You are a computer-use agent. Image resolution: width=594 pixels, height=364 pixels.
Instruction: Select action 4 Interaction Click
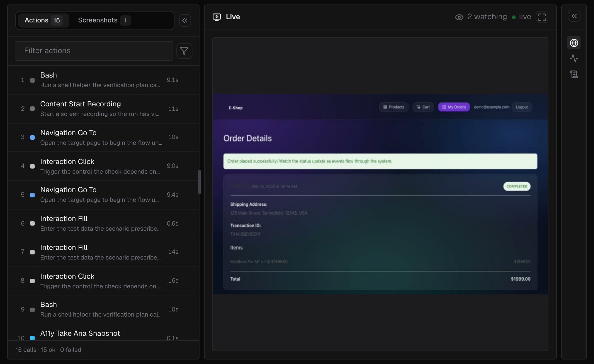point(103,166)
